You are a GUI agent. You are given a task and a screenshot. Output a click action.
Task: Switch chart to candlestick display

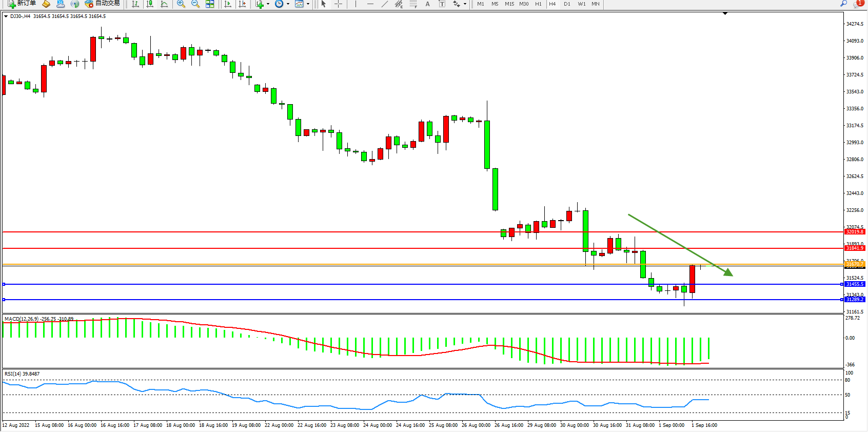(x=150, y=4)
